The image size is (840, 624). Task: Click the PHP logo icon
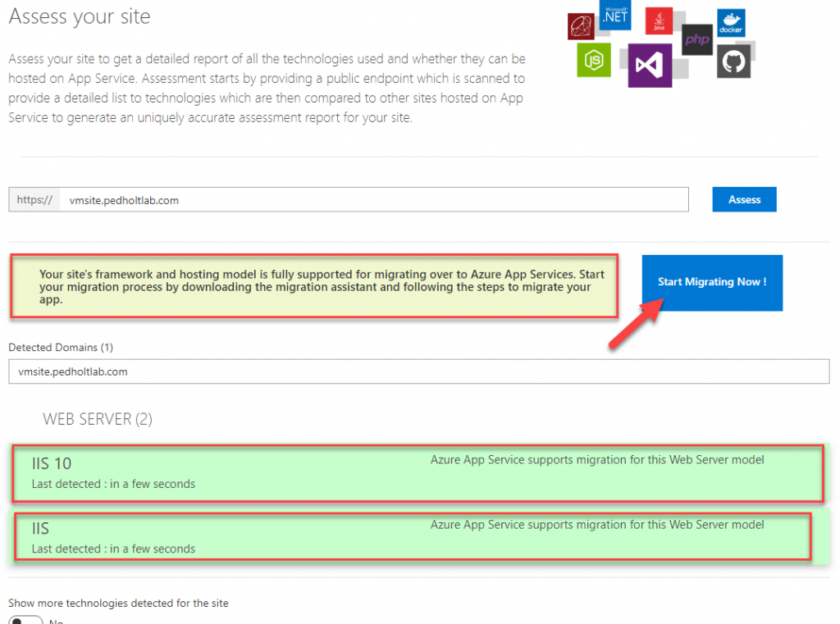[x=697, y=39]
